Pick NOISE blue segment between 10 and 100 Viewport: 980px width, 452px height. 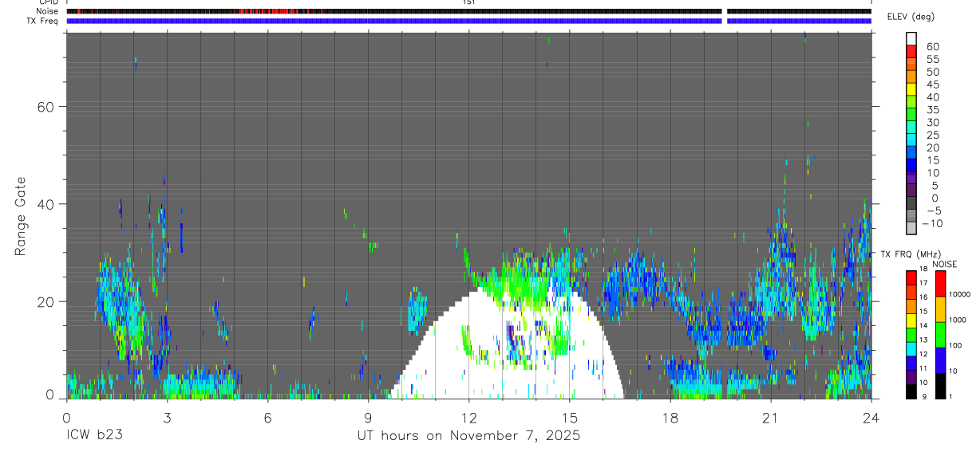[x=941, y=360]
